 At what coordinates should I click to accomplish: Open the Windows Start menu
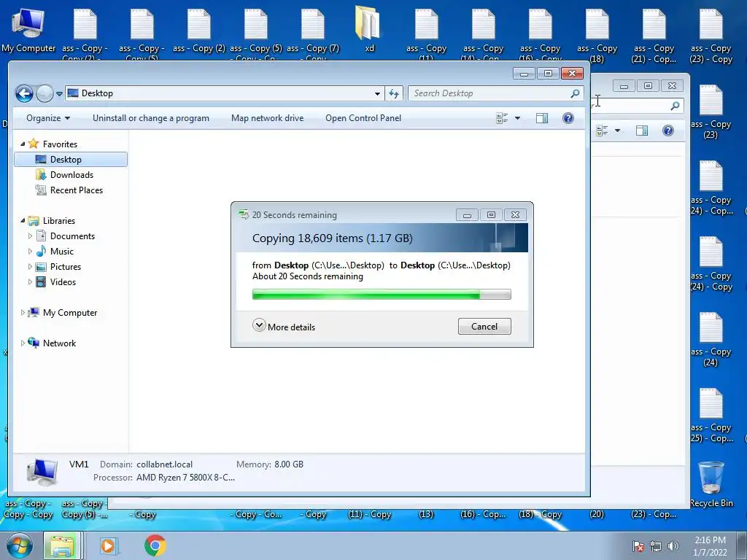(20, 545)
